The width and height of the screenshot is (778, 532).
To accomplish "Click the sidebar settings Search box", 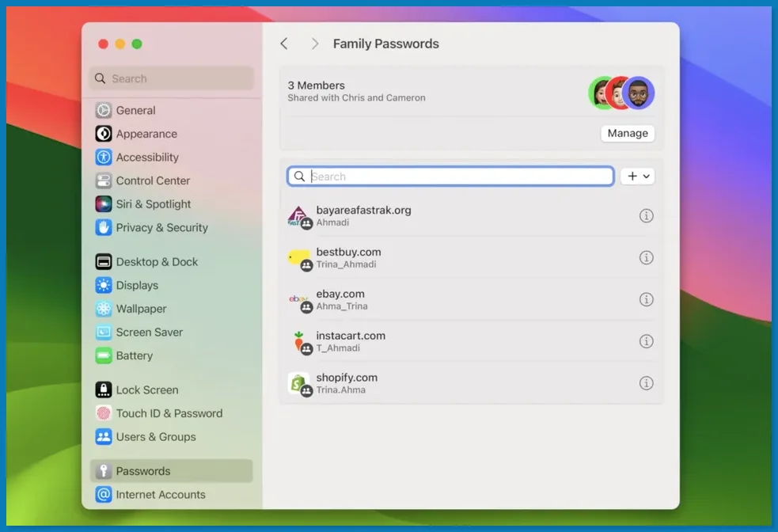I will [x=171, y=78].
